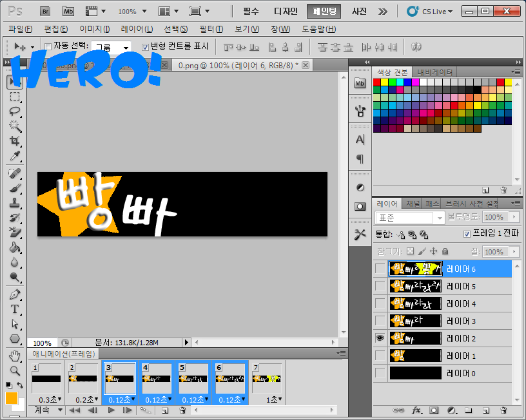The height and width of the screenshot is (420, 526).
Task: Switch to the 사진 workspace
Action: click(x=359, y=12)
